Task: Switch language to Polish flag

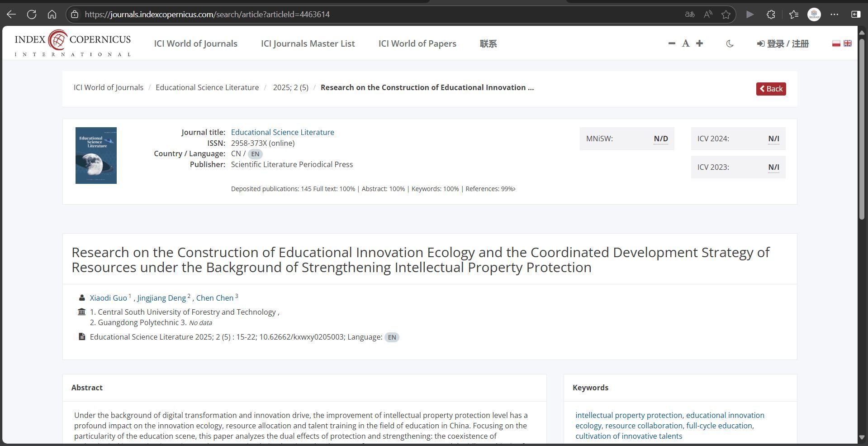Action: point(836,43)
